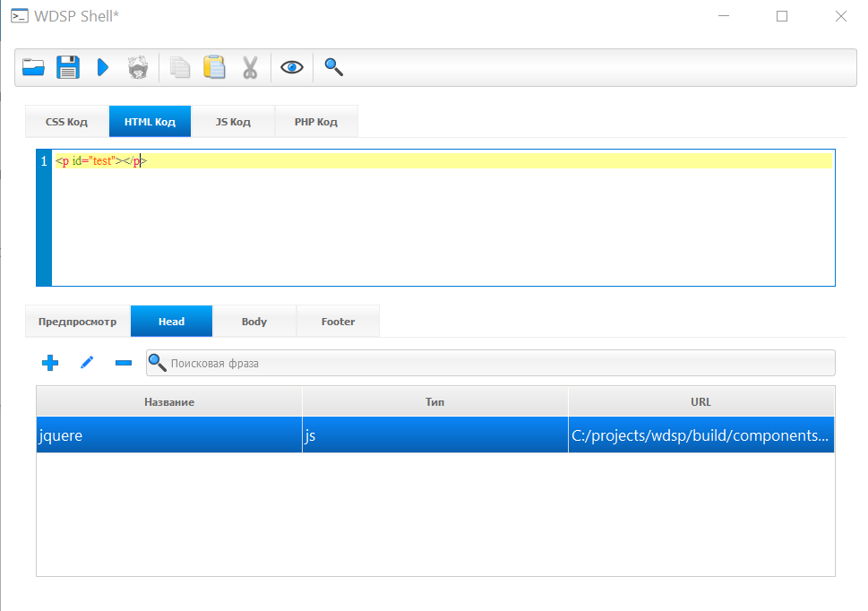Sort by the Название column header
The height and width of the screenshot is (611, 868).
169,401
